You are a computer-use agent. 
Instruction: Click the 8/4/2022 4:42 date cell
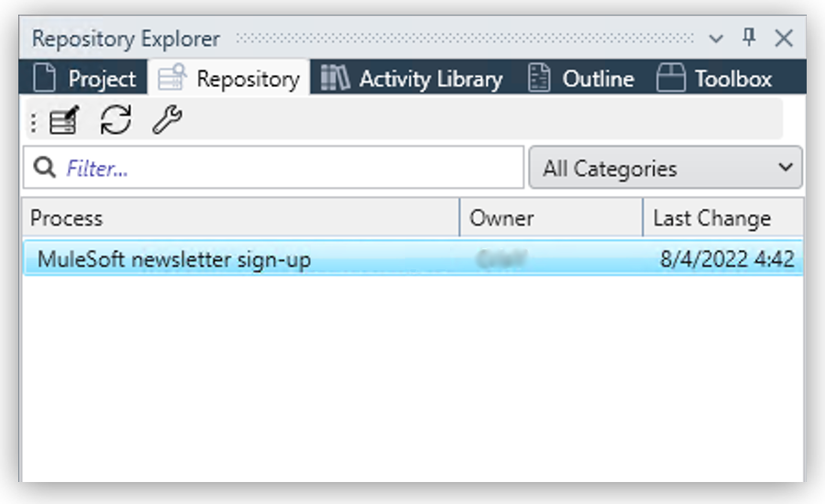[x=727, y=258]
